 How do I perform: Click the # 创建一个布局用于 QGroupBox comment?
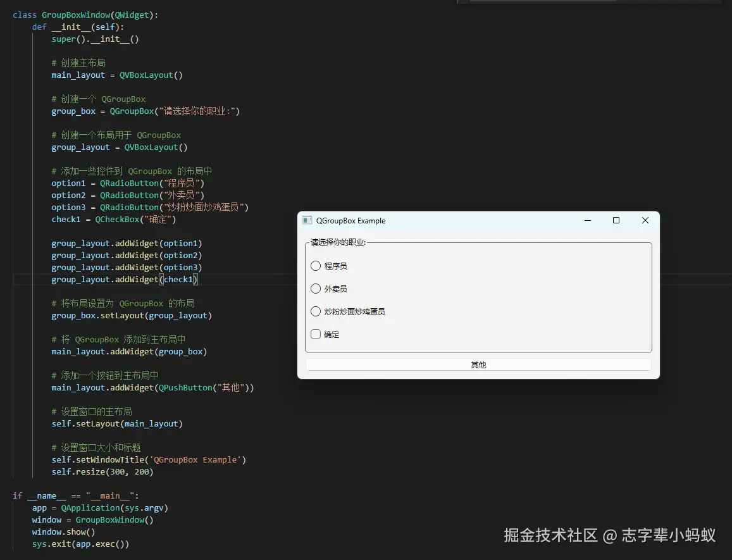tap(116, 135)
